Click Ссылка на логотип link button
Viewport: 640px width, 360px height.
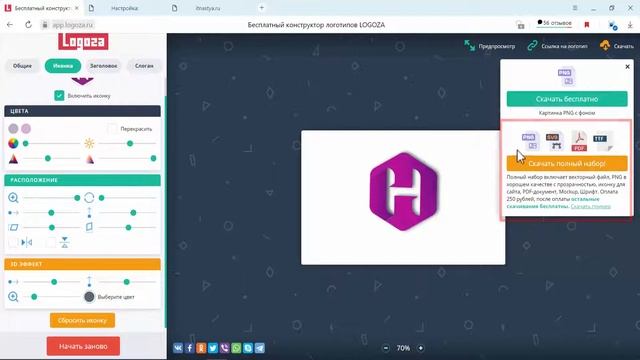click(557, 46)
